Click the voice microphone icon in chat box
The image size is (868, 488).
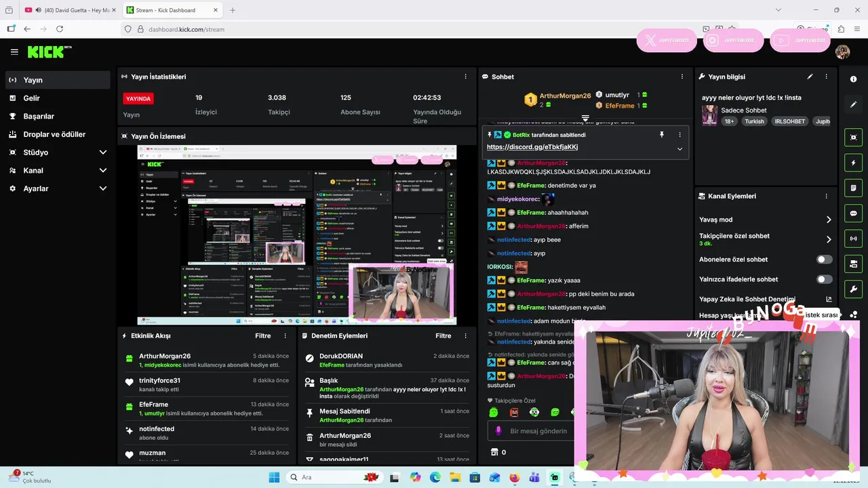[498, 431]
